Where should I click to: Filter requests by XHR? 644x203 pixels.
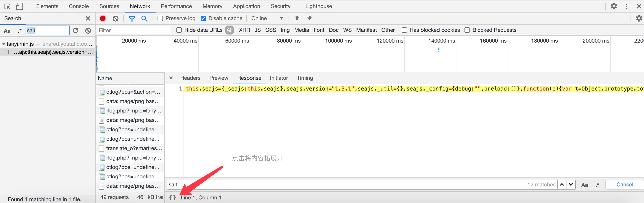coord(244,30)
